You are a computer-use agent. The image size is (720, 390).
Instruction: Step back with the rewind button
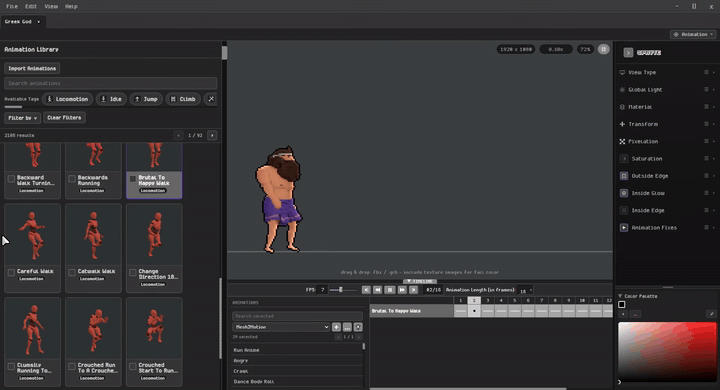coord(377,290)
